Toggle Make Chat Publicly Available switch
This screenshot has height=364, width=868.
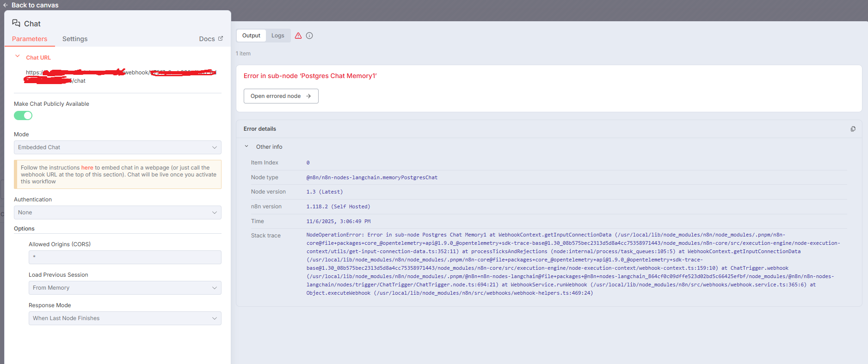(x=23, y=115)
